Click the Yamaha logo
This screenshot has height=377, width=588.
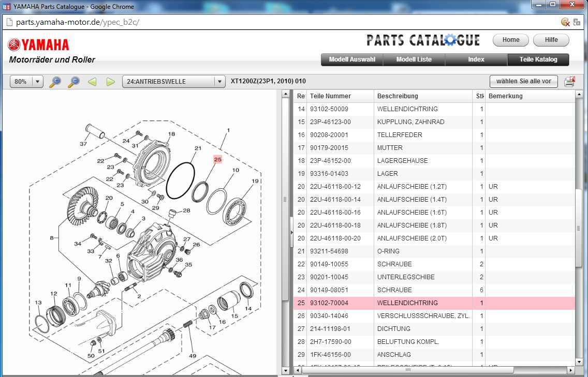click(x=38, y=44)
